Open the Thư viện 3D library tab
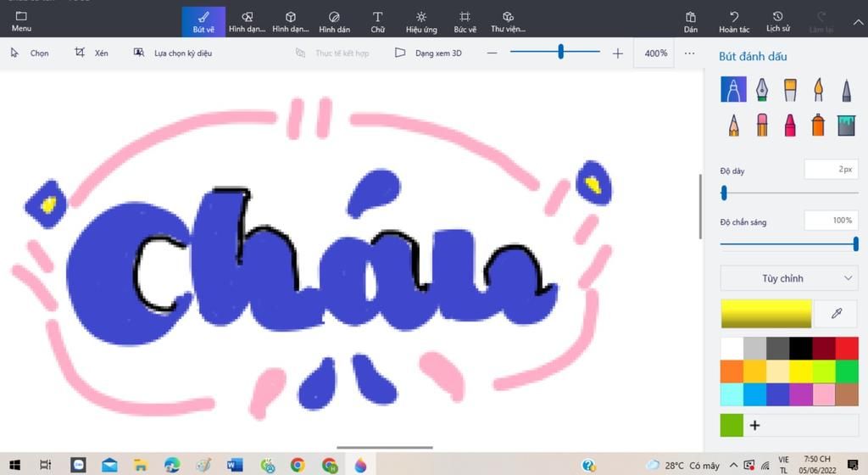 click(509, 22)
